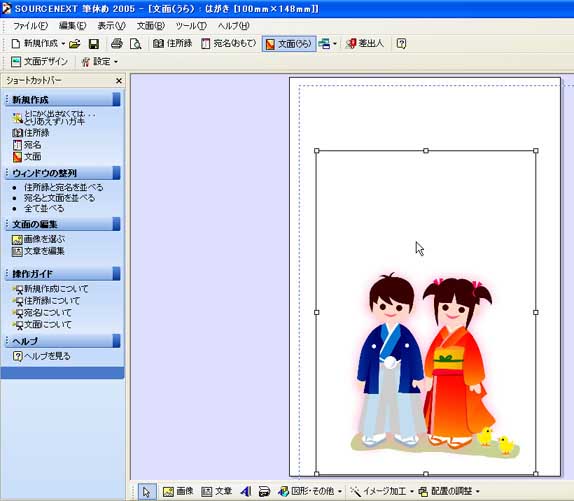The height and width of the screenshot is (501, 574).
Task: Click the app icon in title bar
Action: click(6, 8)
